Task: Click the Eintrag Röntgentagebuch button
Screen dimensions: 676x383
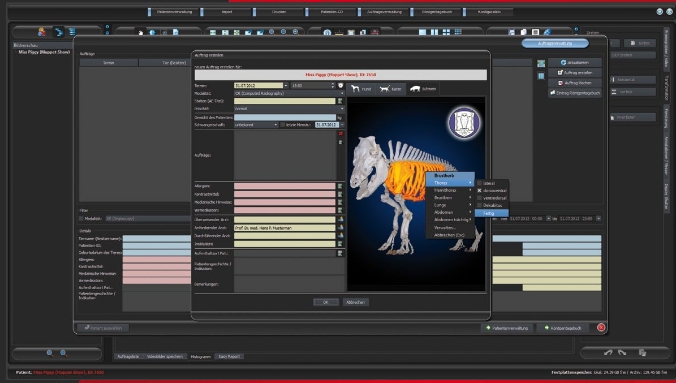Action: [x=575, y=93]
